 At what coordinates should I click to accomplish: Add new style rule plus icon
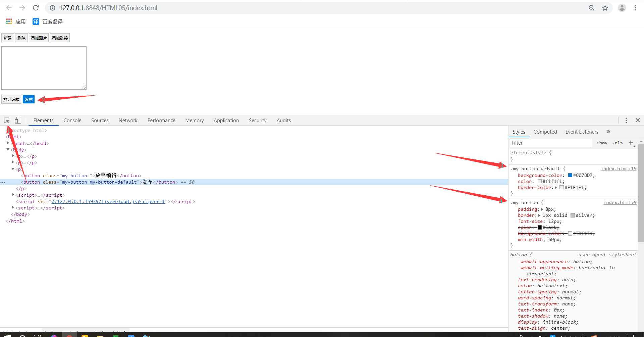pyautogui.click(x=631, y=143)
